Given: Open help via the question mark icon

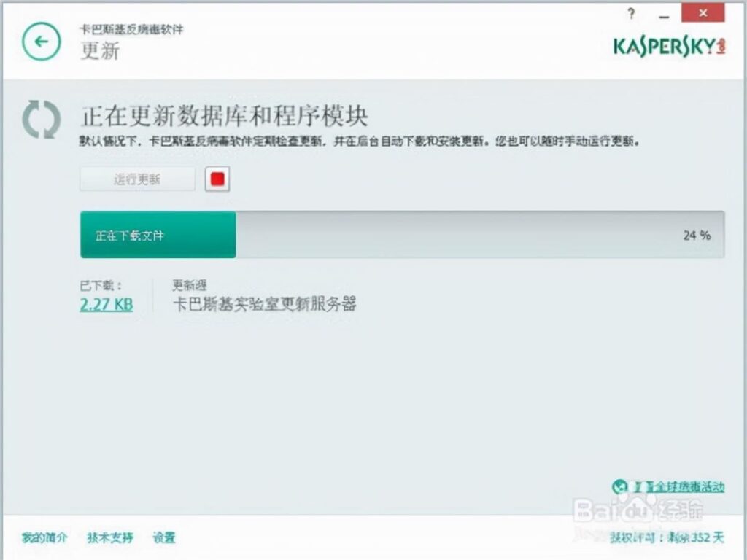Looking at the screenshot, I should [x=630, y=13].
